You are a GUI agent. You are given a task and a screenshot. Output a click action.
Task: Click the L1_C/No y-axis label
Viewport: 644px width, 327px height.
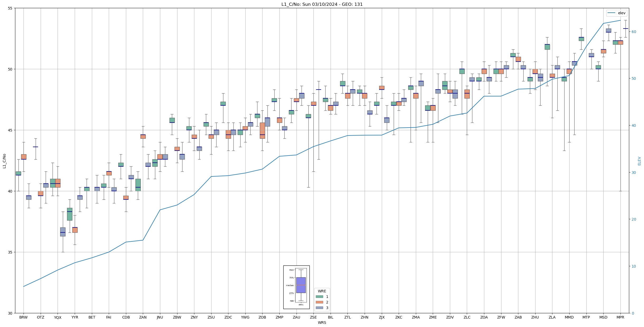click(x=4, y=161)
